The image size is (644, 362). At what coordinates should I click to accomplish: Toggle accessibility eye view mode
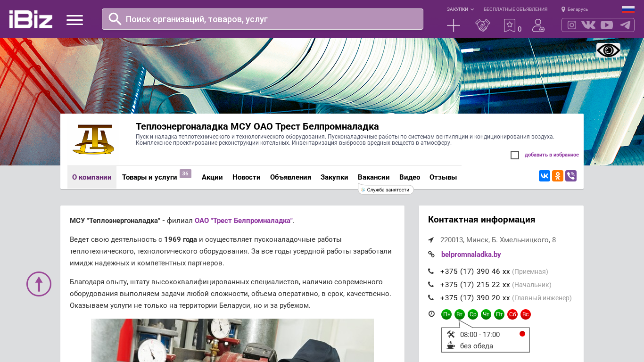608,50
